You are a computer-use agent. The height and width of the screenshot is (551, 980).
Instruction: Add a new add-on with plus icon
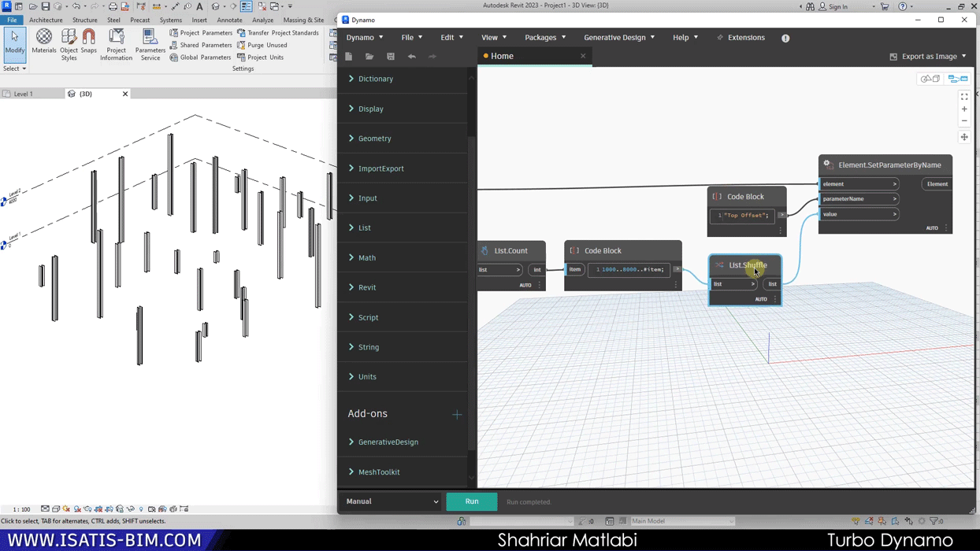457,414
